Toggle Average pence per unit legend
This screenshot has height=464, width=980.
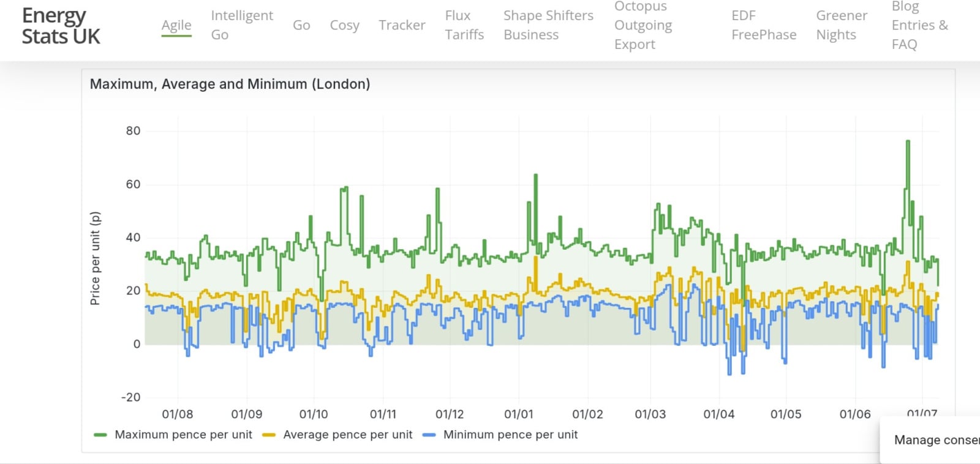click(347, 435)
